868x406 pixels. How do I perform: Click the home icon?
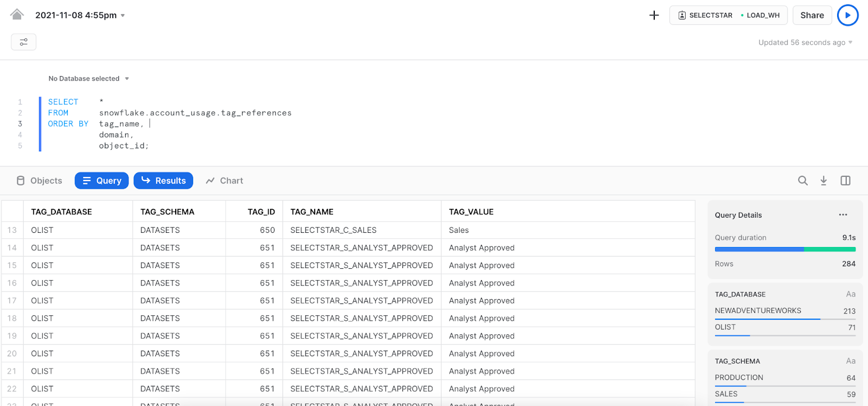click(17, 15)
